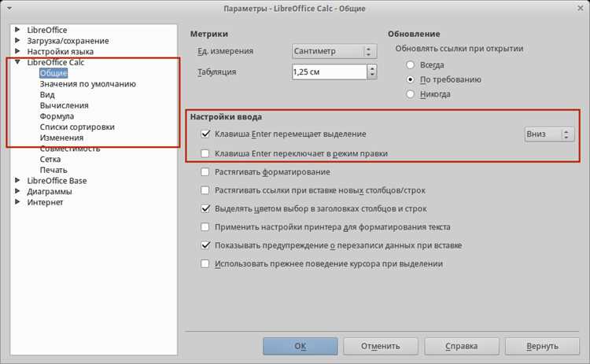Select the Интернет tree label
The width and height of the screenshot is (590, 364).
click(x=45, y=202)
